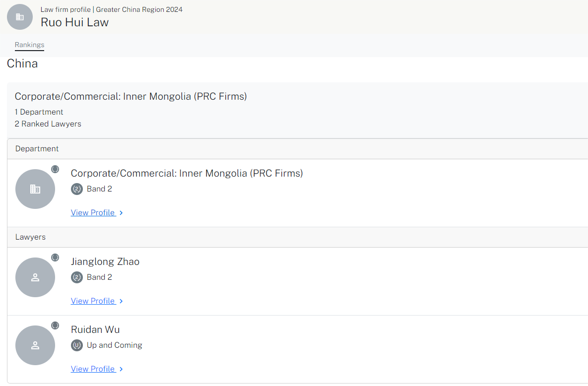Click the ranked badge beside Jianglong Zhao's avatar
The width and height of the screenshot is (588, 386).
click(x=55, y=257)
